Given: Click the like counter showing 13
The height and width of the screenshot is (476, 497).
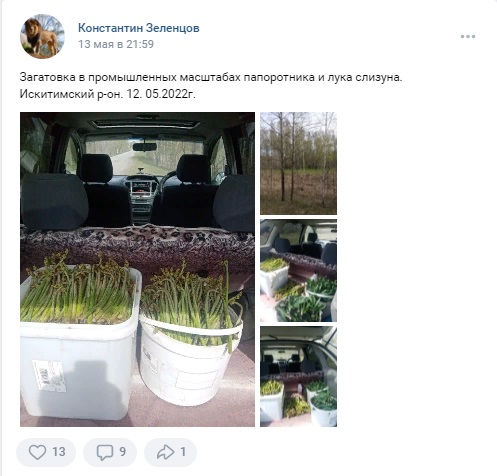Looking at the screenshot, I should click(x=59, y=452).
